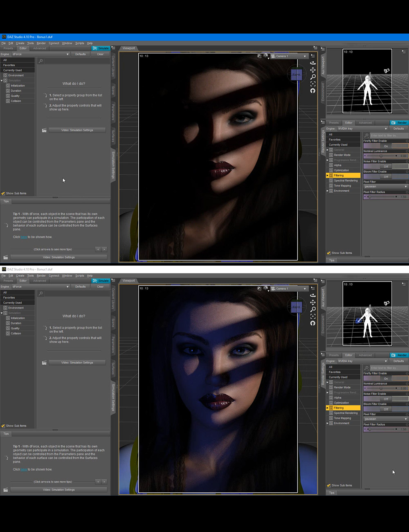Viewport: 409px width, 532px height.
Task: Click search magnifier in lower Simulation Settings pane
Action: tap(40, 293)
